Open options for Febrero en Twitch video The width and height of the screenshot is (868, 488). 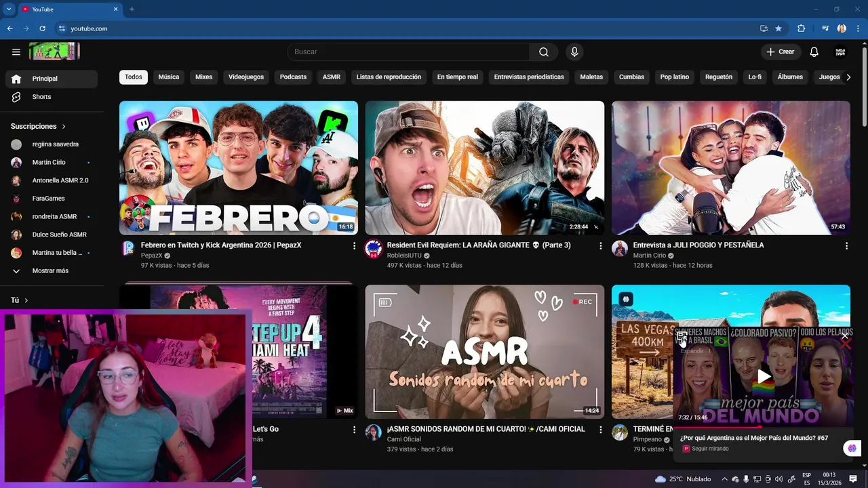point(354,246)
